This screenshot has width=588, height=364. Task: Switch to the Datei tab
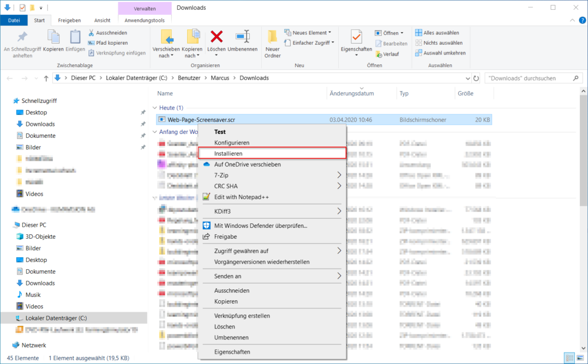point(14,20)
